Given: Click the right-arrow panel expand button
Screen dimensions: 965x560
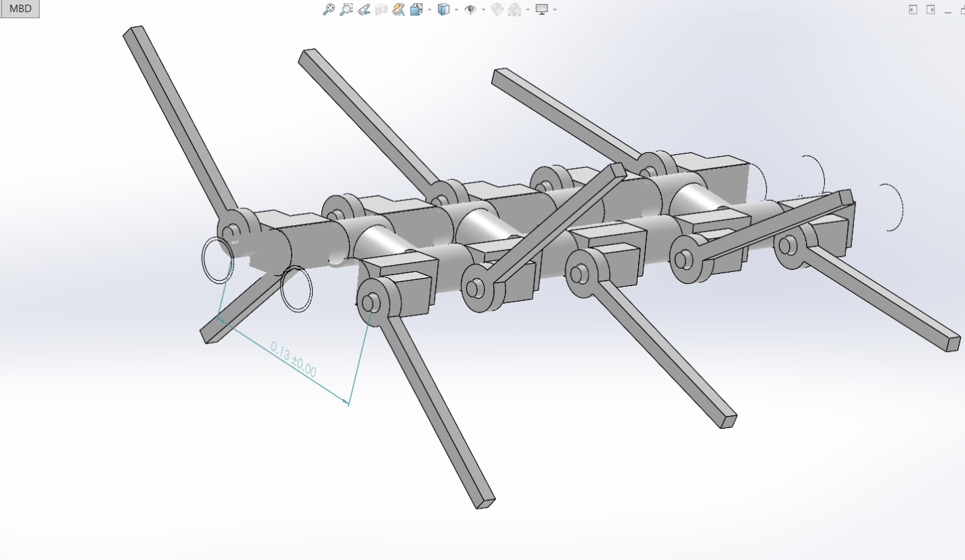Looking at the screenshot, I should 930,9.
